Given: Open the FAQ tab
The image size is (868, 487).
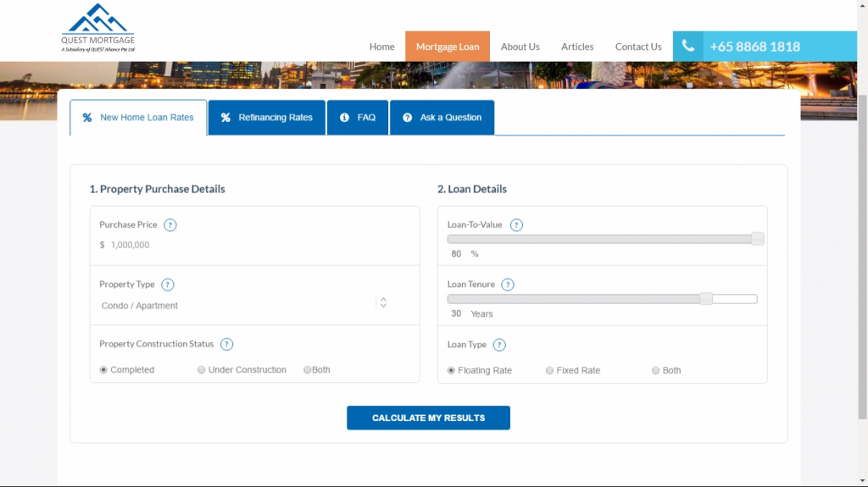Looking at the screenshot, I should coord(358,118).
